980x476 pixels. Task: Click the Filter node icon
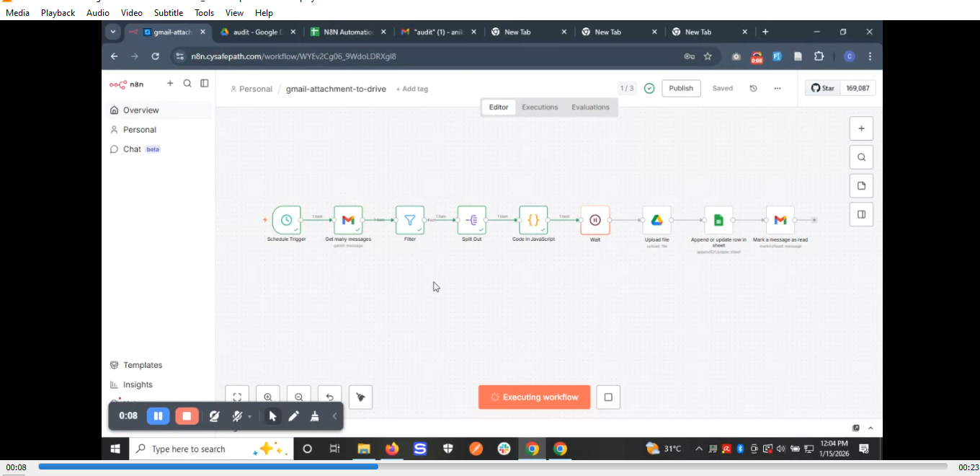(x=409, y=220)
